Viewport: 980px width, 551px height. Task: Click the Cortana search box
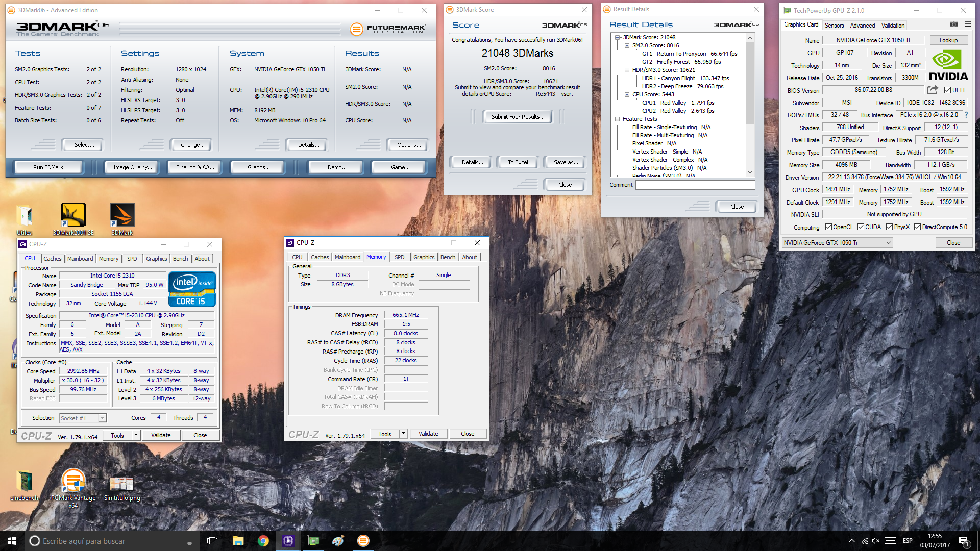(112, 541)
